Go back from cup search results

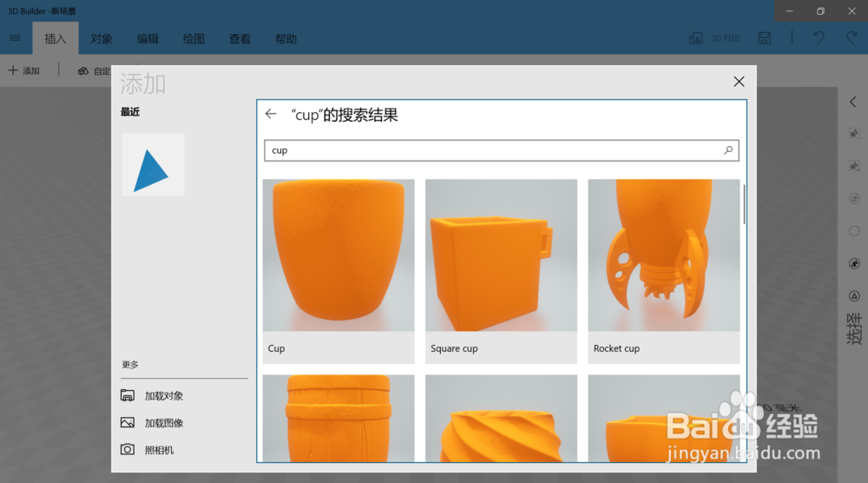click(x=271, y=114)
